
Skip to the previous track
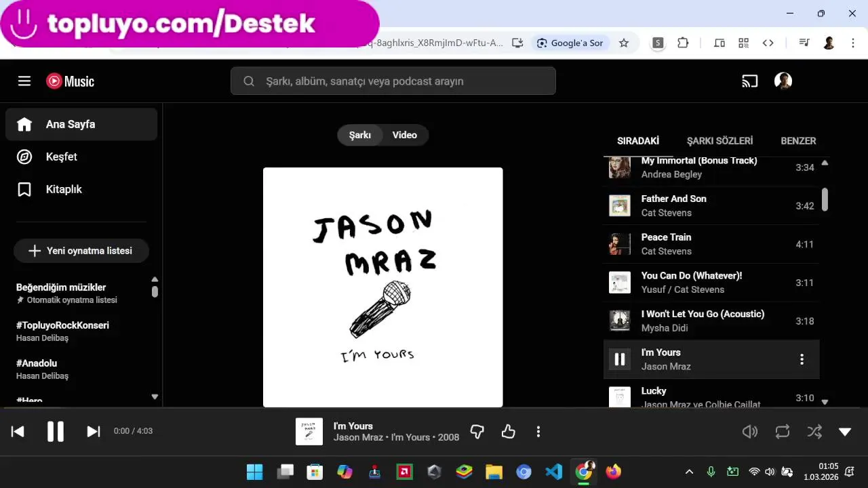coord(18,432)
